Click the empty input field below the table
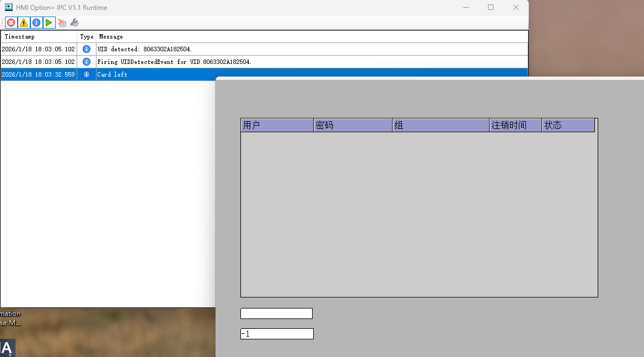644x357 pixels. [276, 313]
